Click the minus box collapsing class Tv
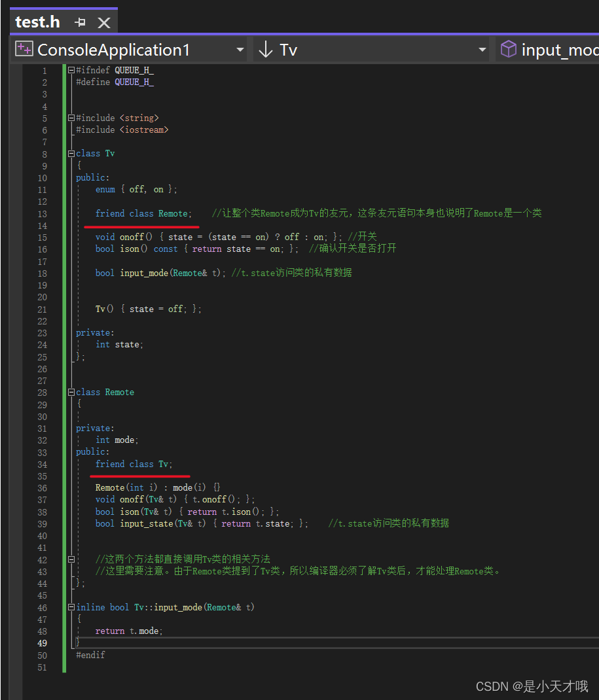The height and width of the screenshot is (700, 599). tap(71, 153)
